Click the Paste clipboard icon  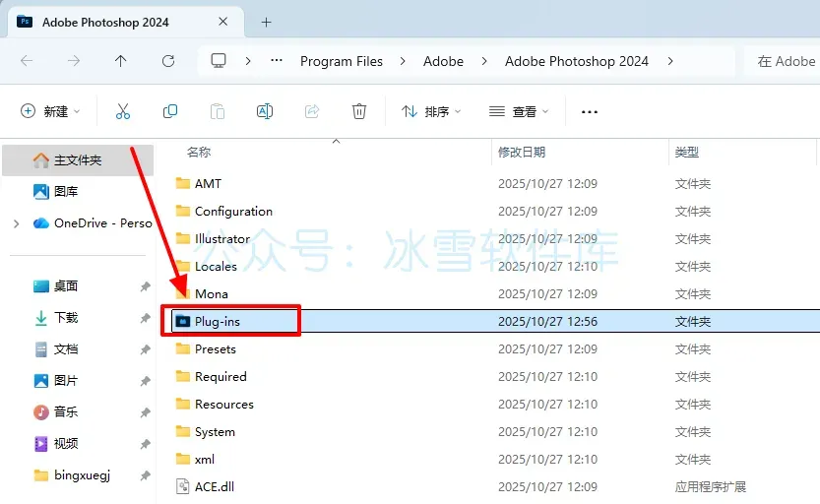(x=218, y=111)
